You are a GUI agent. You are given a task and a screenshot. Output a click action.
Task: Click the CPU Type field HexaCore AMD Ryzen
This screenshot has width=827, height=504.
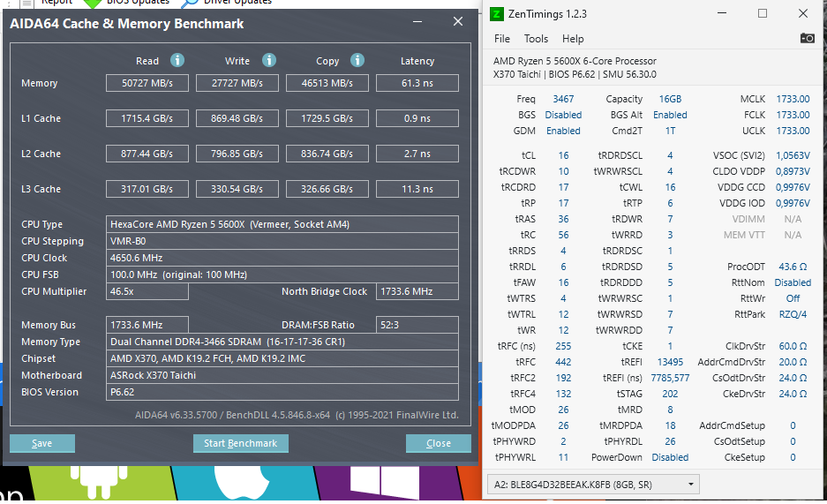click(x=282, y=224)
